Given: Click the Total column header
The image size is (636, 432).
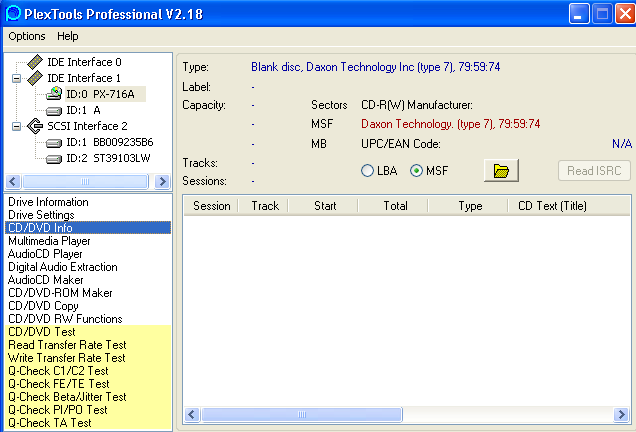Looking at the screenshot, I should pyautogui.click(x=393, y=206).
